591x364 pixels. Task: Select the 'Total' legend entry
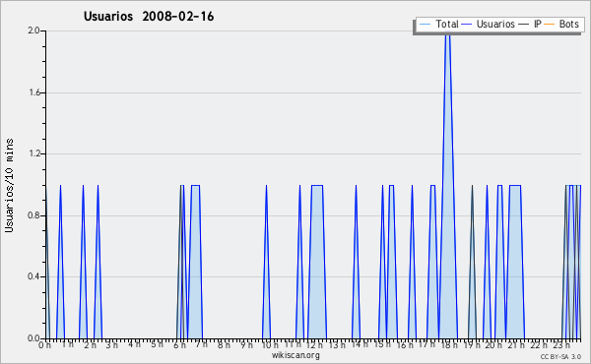438,24
